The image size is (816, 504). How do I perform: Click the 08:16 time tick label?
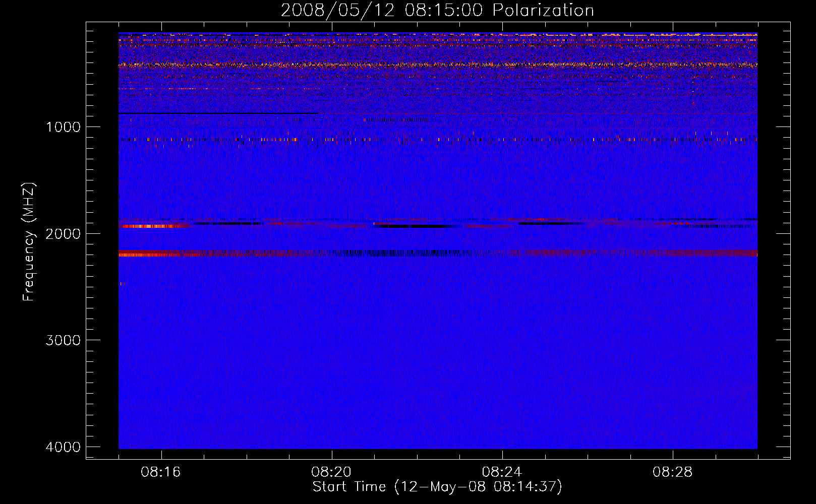(x=161, y=472)
